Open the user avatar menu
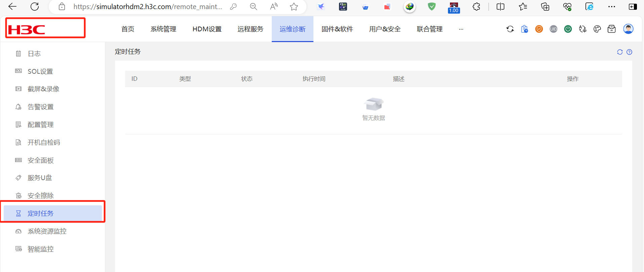 [x=628, y=29]
